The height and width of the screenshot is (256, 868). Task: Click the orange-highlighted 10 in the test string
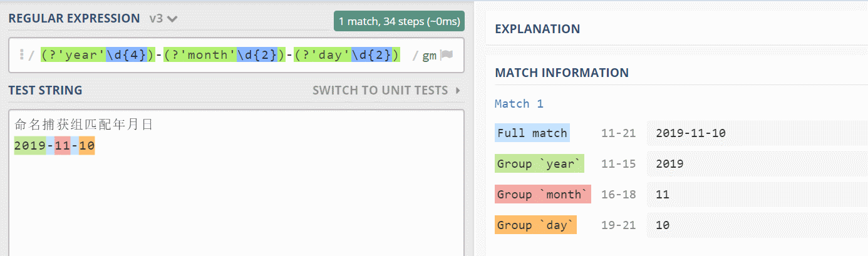pyautogui.click(x=86, y=146)
